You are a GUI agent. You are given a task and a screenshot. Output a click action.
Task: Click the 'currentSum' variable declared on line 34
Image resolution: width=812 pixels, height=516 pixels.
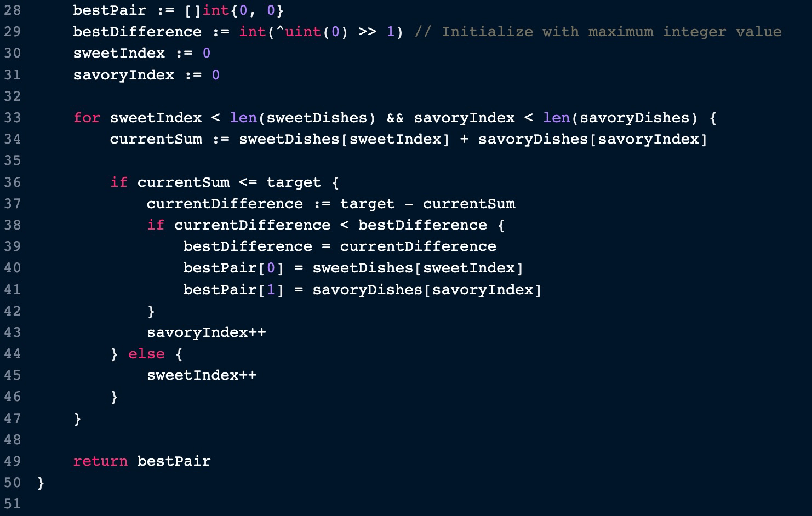pyautogui.click(x=156, y=139)
